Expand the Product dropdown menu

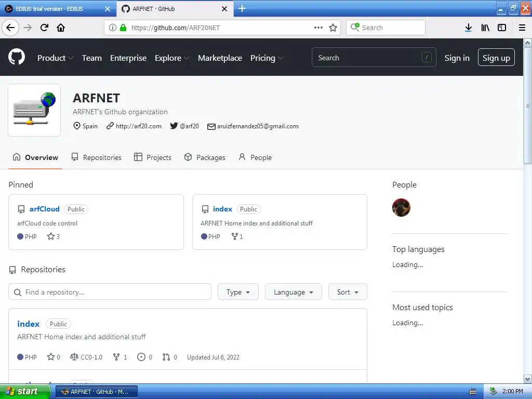(x=55, y=58)
